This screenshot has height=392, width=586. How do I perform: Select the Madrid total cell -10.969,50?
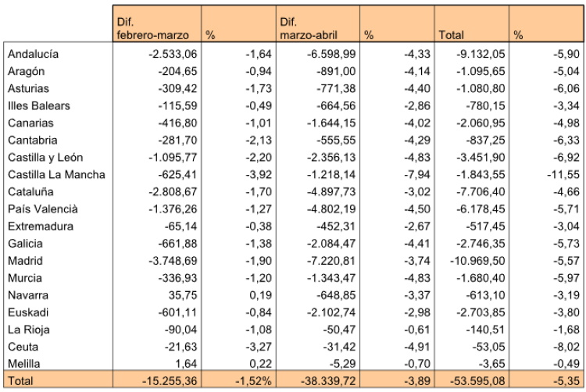click(x=477, y=261)
